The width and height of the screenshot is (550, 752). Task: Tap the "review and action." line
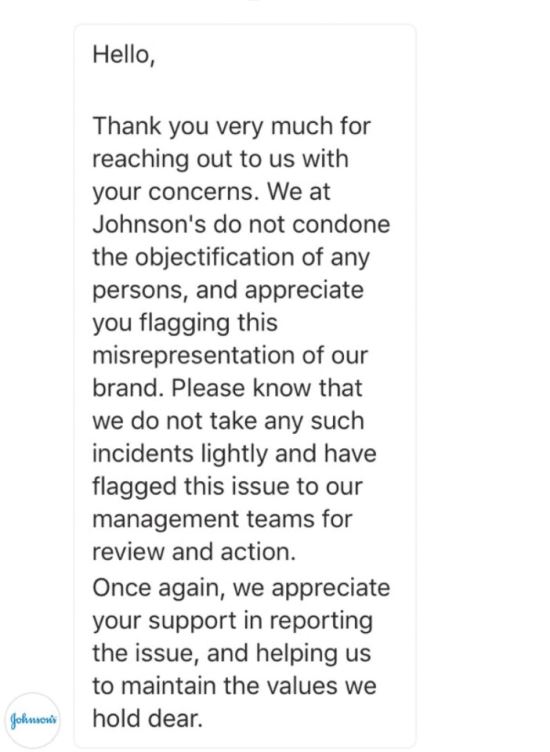pyautogui.click(x=194, y=552)
